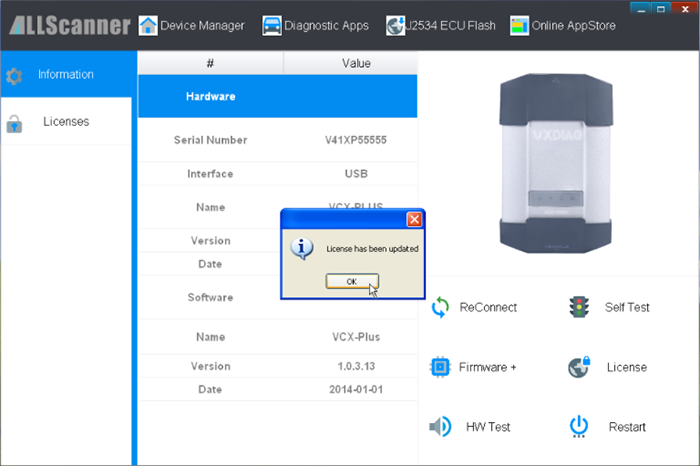Open Device Manager home icon
Screen dimensions: 700x466
pyautogui.click(x=148, y=25)
